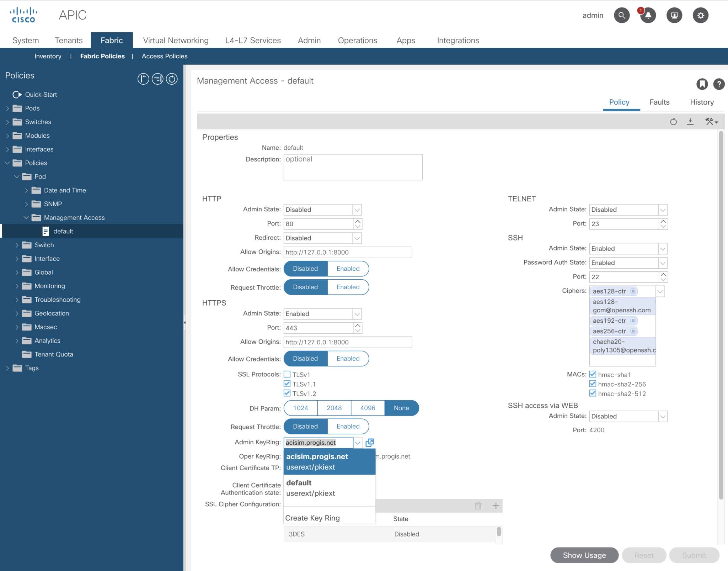This screenshot has height=571, width=728.
Task: Set HTTP Allow Credentials to Enabled
Action: tap(348, 269)
